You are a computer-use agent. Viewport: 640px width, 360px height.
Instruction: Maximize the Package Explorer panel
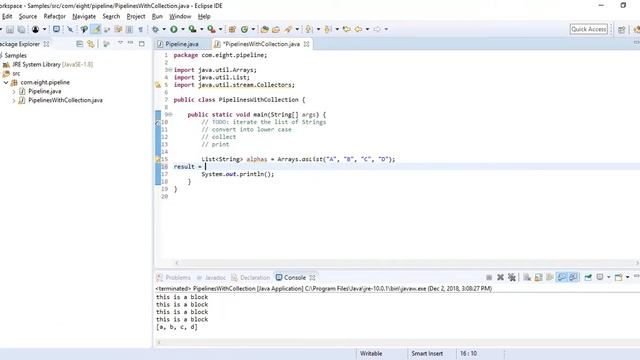142,44
